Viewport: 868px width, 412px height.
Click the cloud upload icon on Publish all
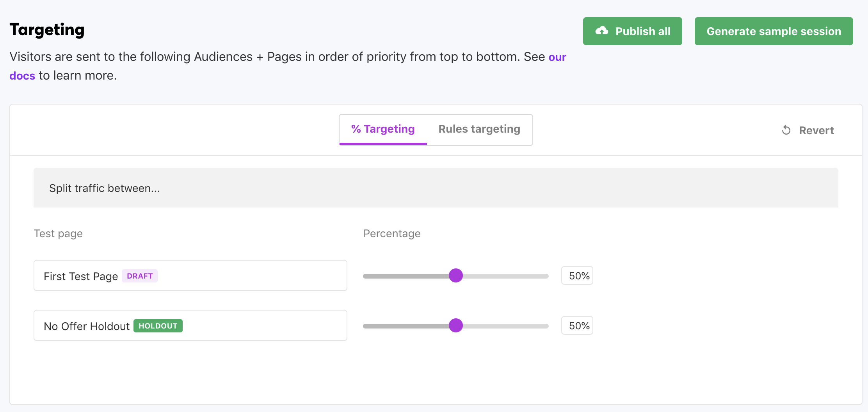tap(601, 31)
